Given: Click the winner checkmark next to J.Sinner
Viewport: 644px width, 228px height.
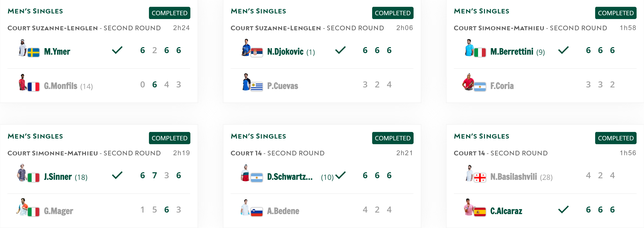Looking at the screenshot, I should [117, 175].
